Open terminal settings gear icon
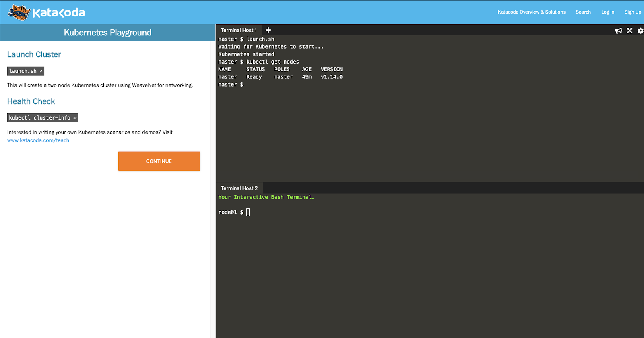 click(640, 31)
